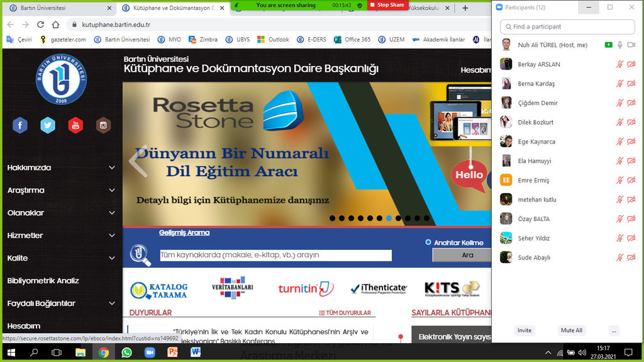
Task: Open the Instagram social icon
Action: (103, 125)
